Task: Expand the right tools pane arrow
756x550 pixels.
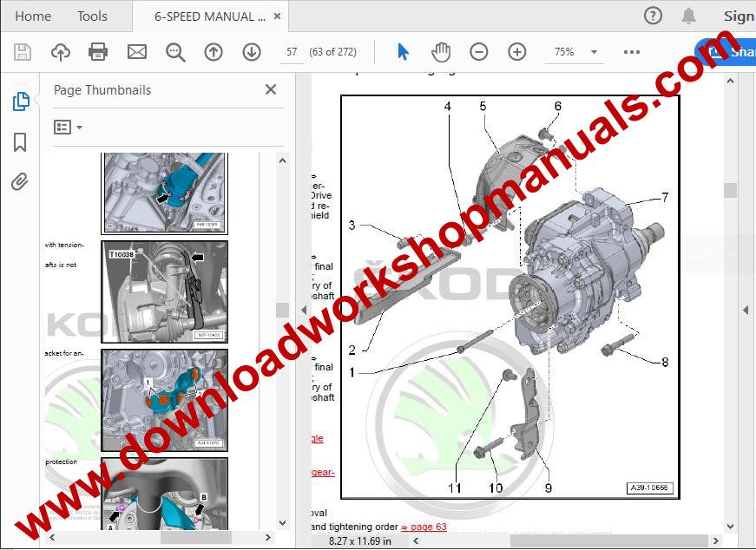Action: tap(746, 310)
